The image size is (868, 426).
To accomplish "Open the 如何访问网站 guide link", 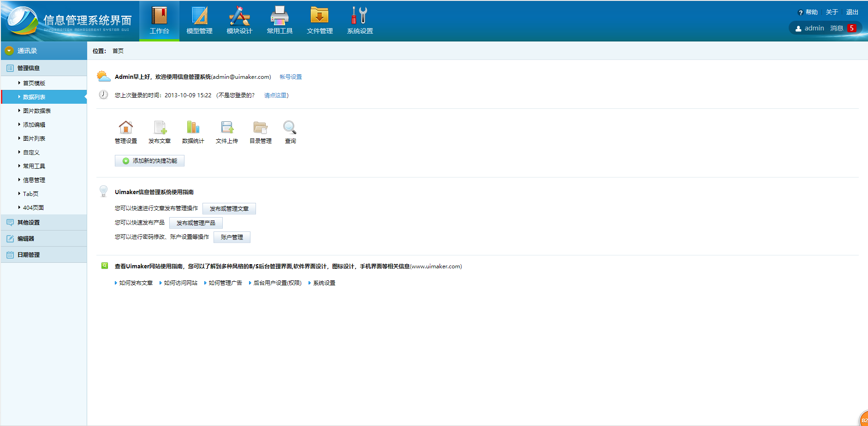I will [181, 283].
